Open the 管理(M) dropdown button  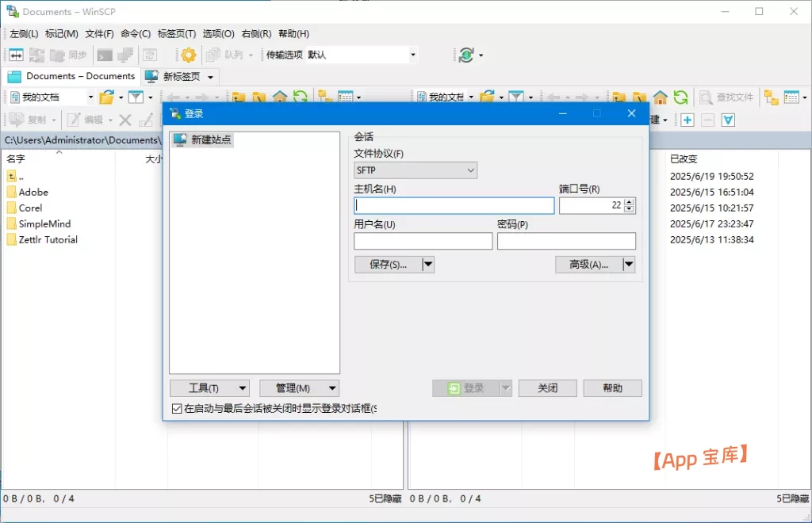(299, 388)
